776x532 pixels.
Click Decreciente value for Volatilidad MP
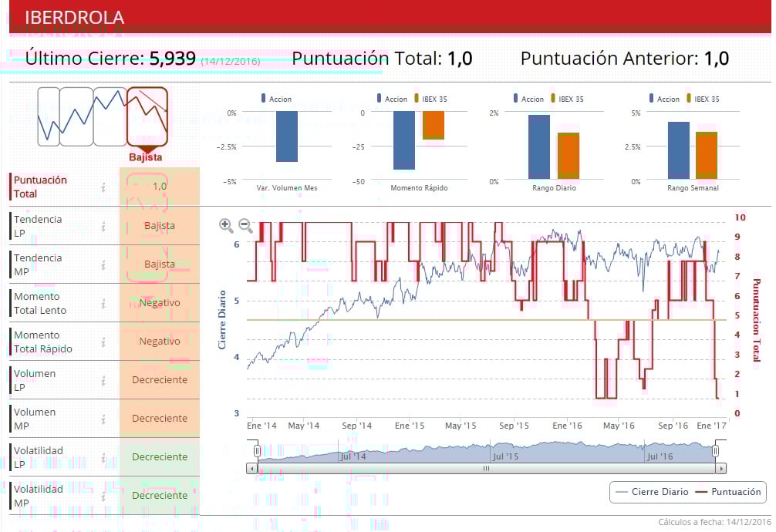point(160,496)
